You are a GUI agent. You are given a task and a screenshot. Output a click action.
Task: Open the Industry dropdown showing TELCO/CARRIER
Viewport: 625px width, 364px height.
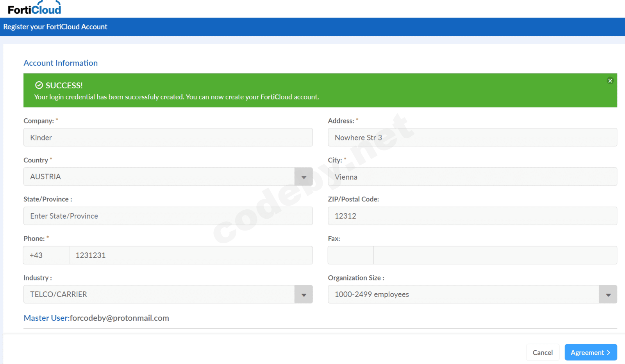304,294
